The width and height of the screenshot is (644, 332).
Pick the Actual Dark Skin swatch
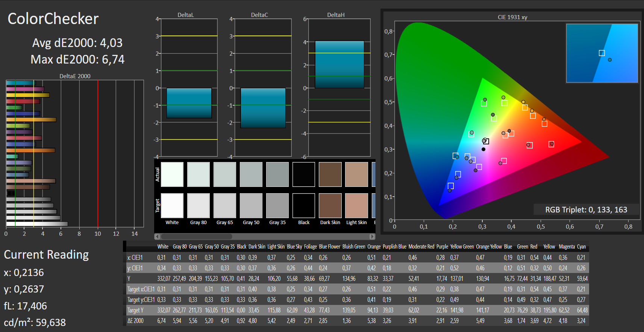(330, 174)
